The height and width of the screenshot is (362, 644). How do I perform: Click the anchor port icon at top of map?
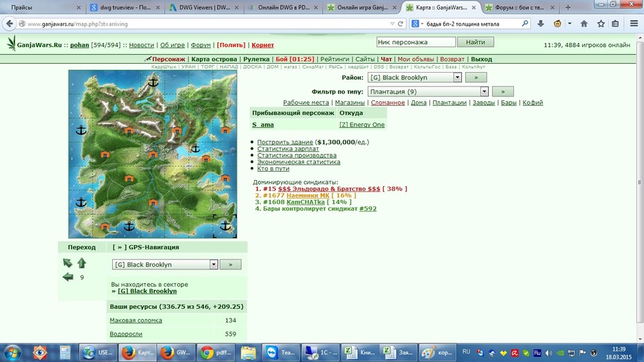[153, 82]
